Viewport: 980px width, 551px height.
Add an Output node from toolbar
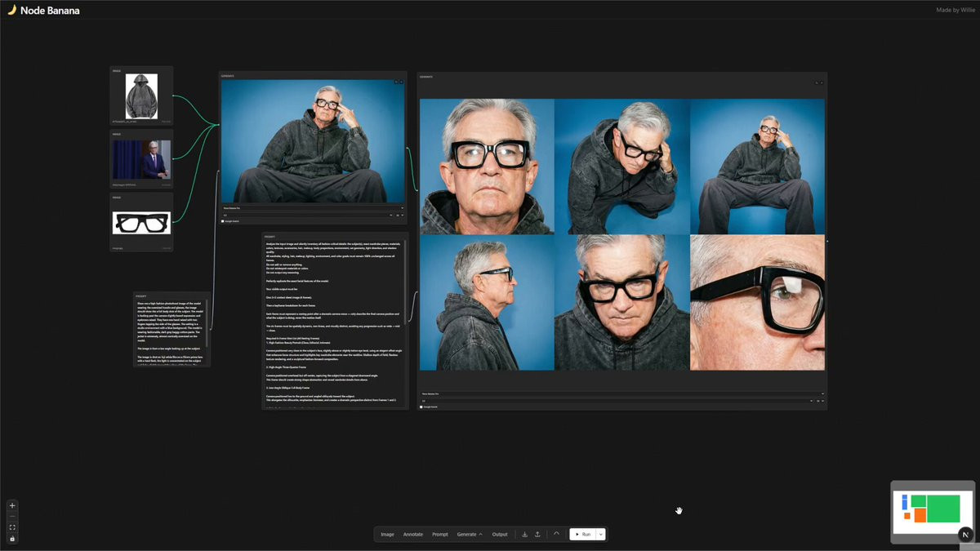[500, 534]
